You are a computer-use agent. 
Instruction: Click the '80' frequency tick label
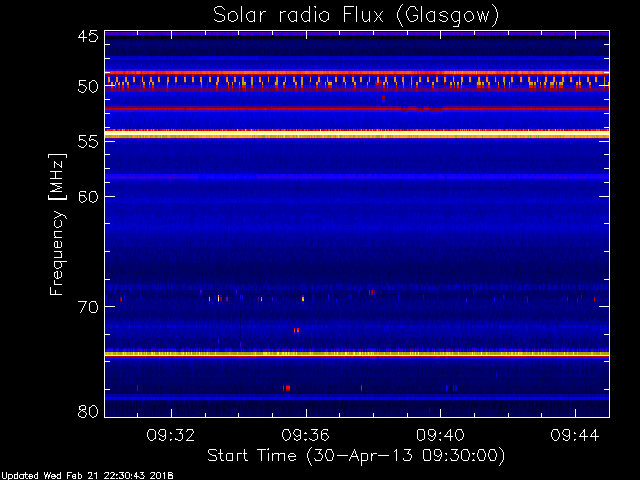(88, 411)
